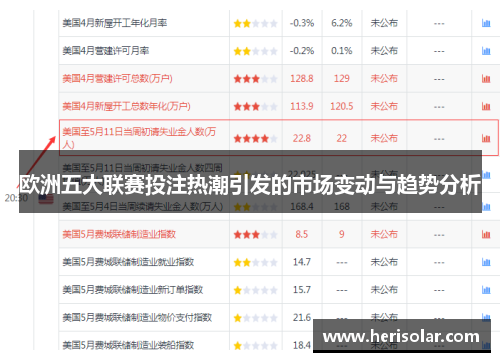Click previous value 113.9

[x=302, y=106]
